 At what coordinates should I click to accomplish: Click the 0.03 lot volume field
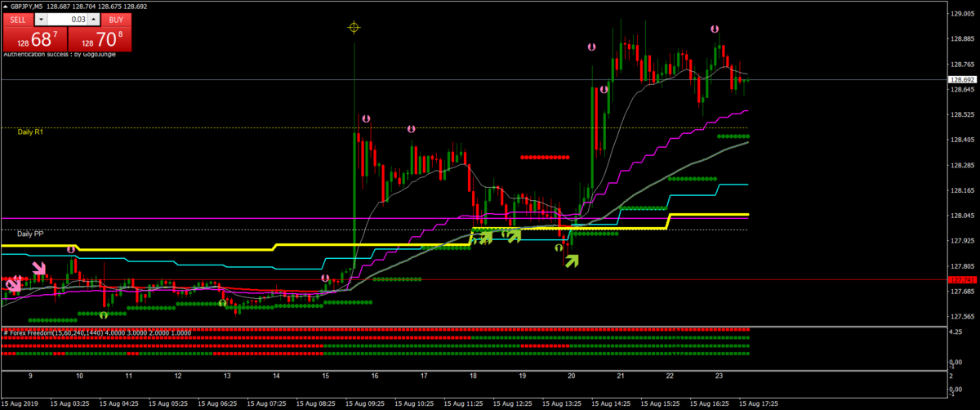click(x=69, y=19)
